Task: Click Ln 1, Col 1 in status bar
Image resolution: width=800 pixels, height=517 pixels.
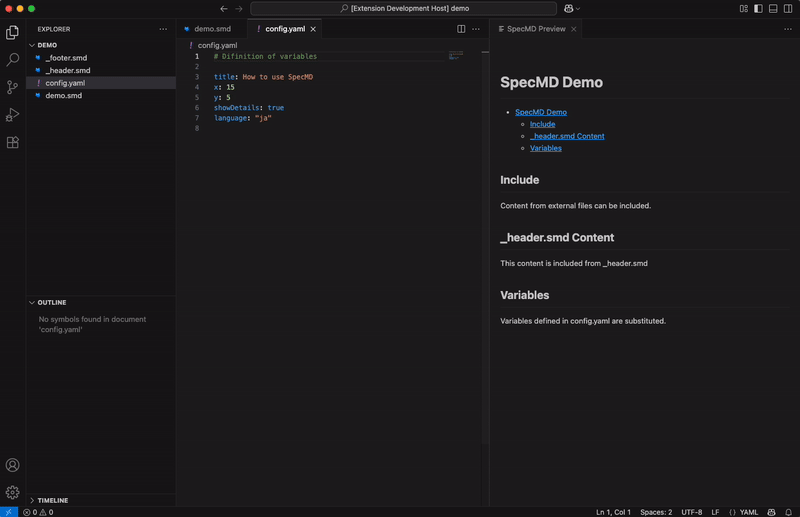Action: (x=613, y=512)
